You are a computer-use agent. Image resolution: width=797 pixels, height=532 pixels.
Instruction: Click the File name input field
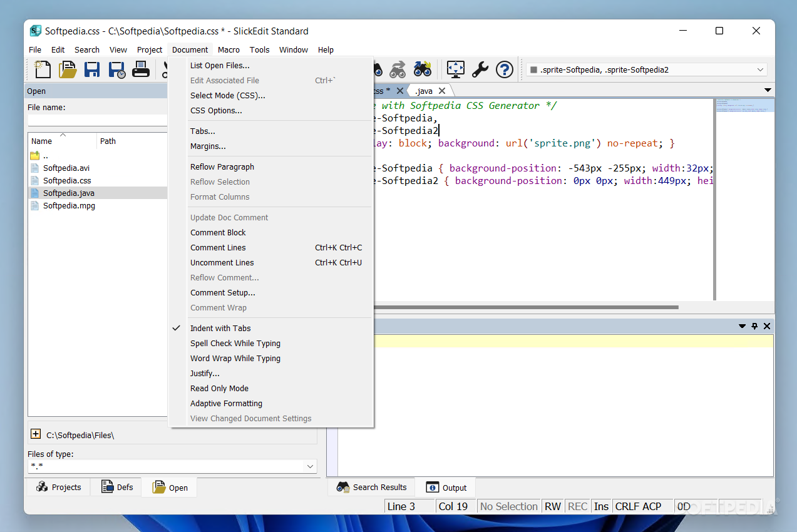point(97,120)
